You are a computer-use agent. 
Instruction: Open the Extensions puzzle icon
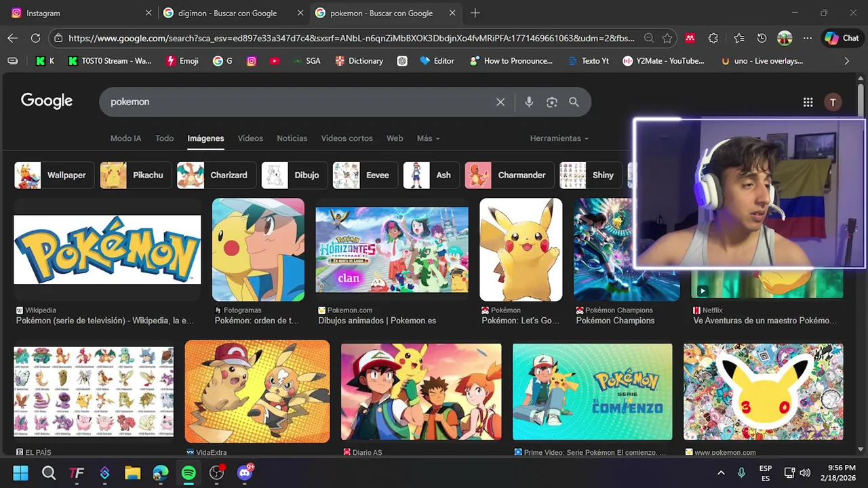tap(713, 38)
